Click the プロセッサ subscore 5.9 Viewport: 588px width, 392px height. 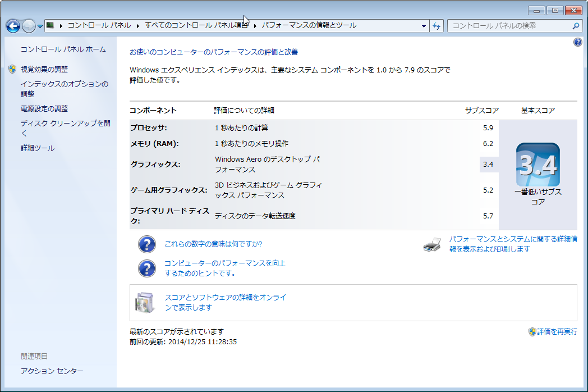pos(488,127)
